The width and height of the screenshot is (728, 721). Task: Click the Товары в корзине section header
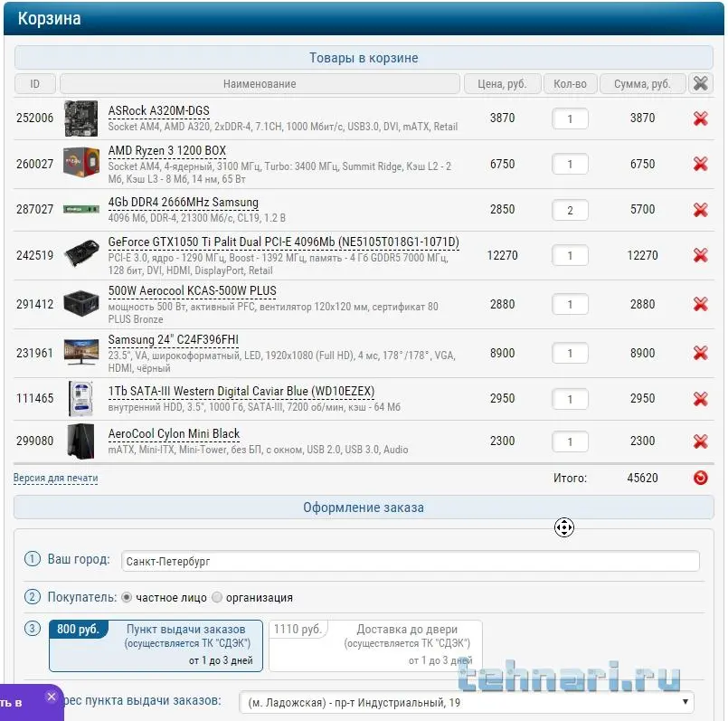pyautogui.click(x=364, y=58)
